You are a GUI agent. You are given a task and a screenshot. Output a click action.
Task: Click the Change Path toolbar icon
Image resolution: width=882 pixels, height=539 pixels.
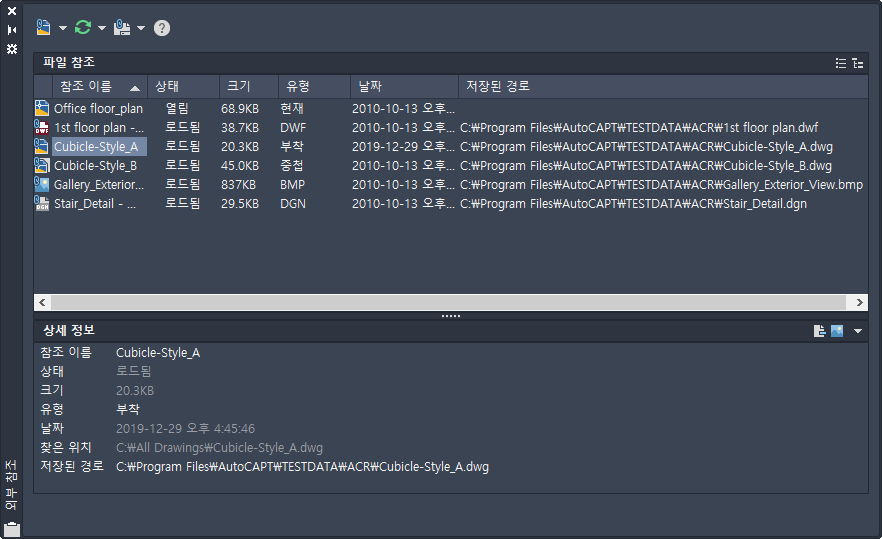[x=122, y=27]
